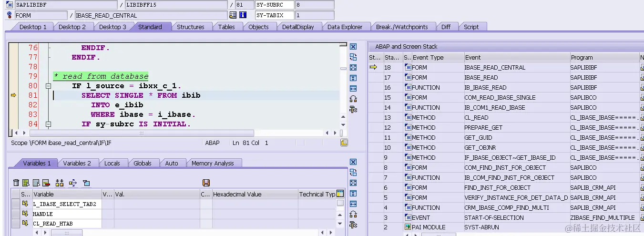The image size is (644, 236).
Task: Switch to the Globals tab
Action: click(x=143, y=163)
